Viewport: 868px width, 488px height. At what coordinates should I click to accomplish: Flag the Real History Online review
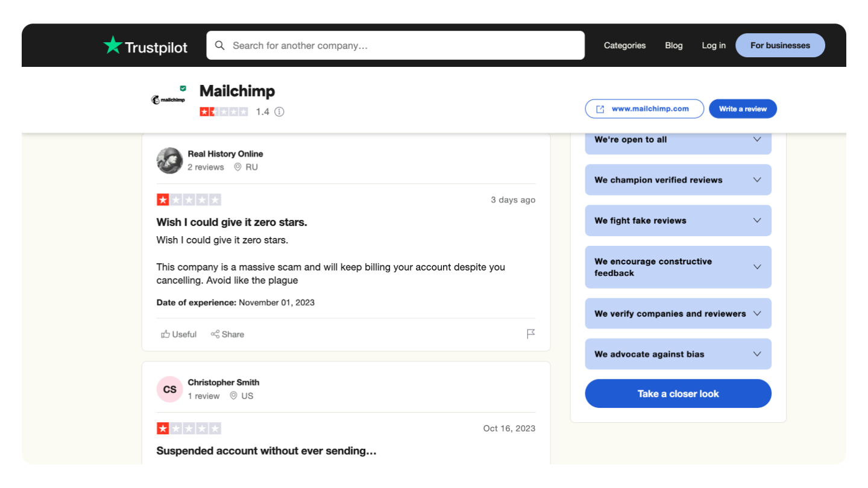530,334
